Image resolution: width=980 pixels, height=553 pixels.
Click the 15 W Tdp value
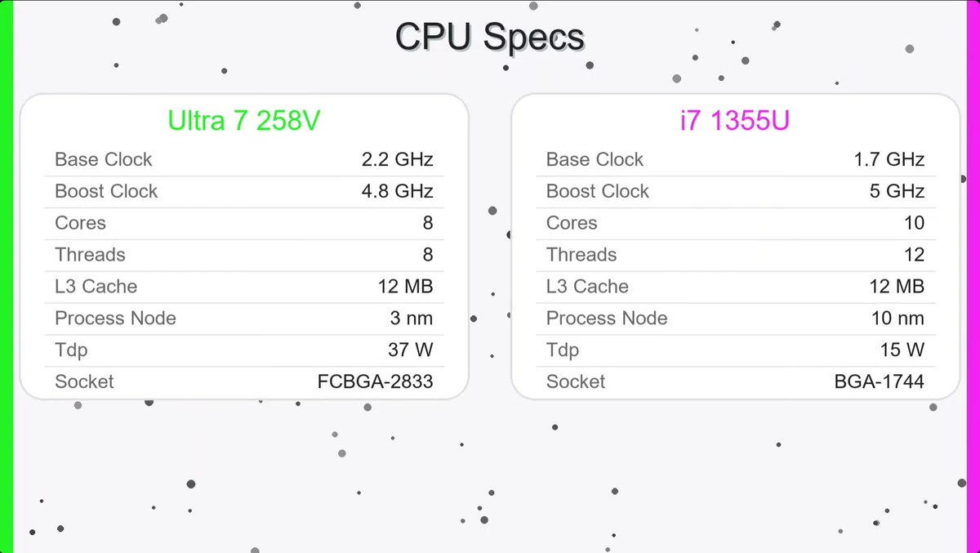[902, 350]
